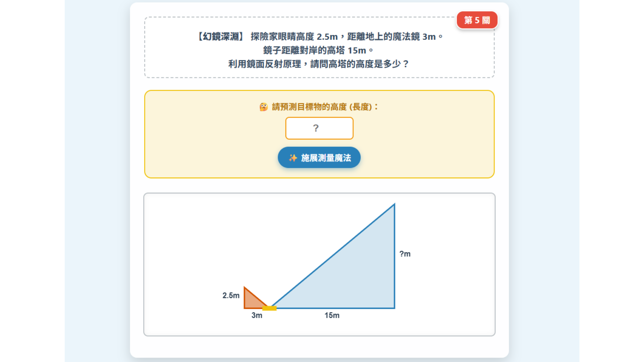Click the 15m distance label
Screen dimensions: 644x362
pos(332,315)
